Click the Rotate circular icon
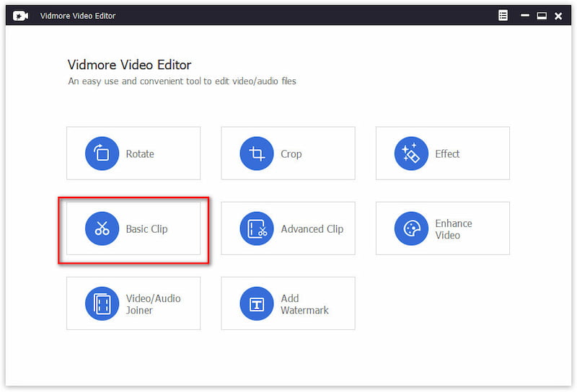Image resolution: width=577 pixels, height=392 pixels. click(x=102, y=153)
